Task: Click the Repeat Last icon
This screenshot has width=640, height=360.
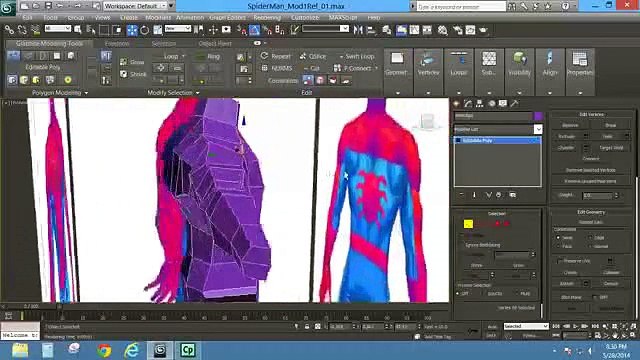Action: (x=264, y=56)
